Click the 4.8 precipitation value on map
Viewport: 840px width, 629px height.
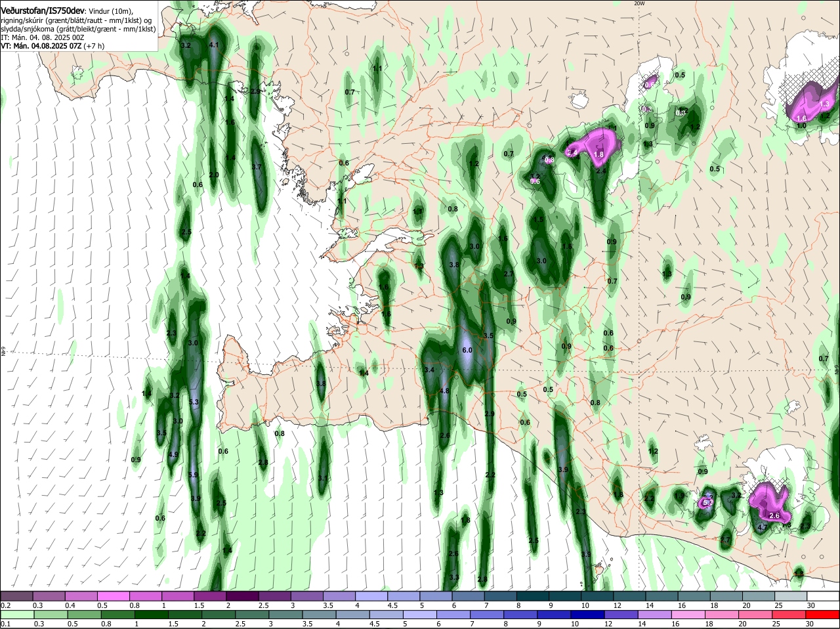coord(444,391)
